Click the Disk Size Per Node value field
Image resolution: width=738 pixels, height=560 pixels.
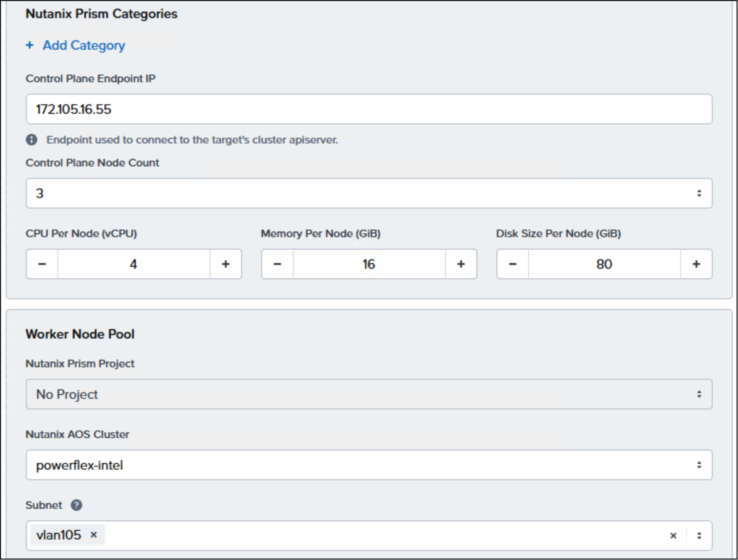tap(605, 264)
